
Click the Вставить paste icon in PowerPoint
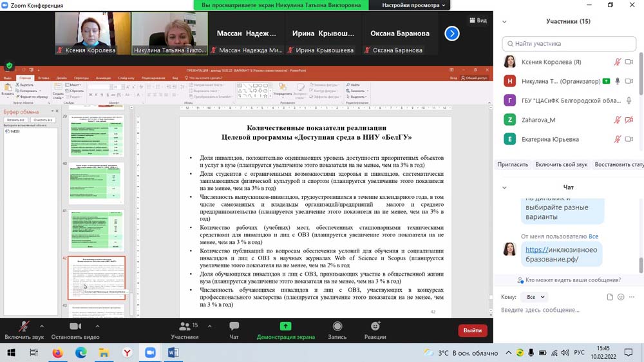pyautogui.click(x=7, y=89)
